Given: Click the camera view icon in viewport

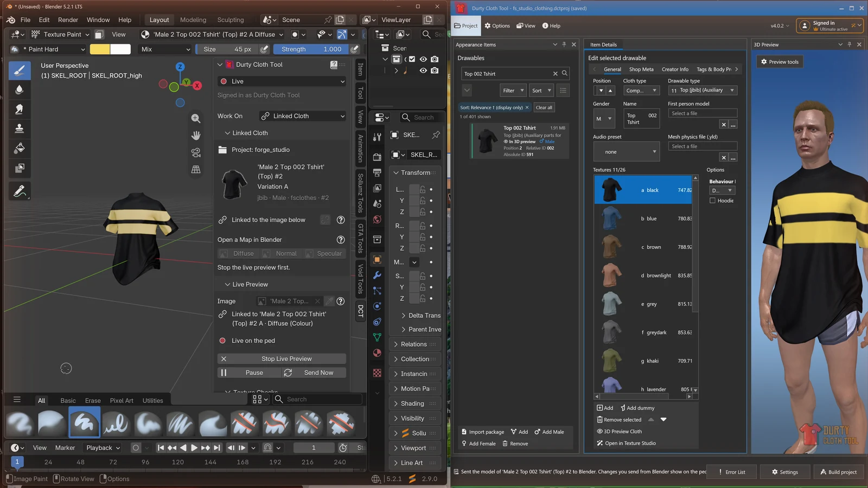Looking at the screenshot, I should pyautogui.click(x=196, y=152).
